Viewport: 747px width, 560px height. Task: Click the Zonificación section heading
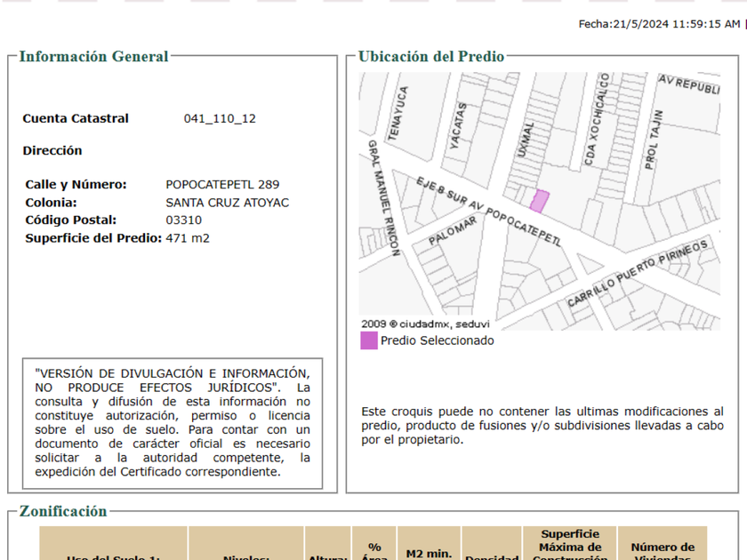pyautogui.click(x=63, y=512)
